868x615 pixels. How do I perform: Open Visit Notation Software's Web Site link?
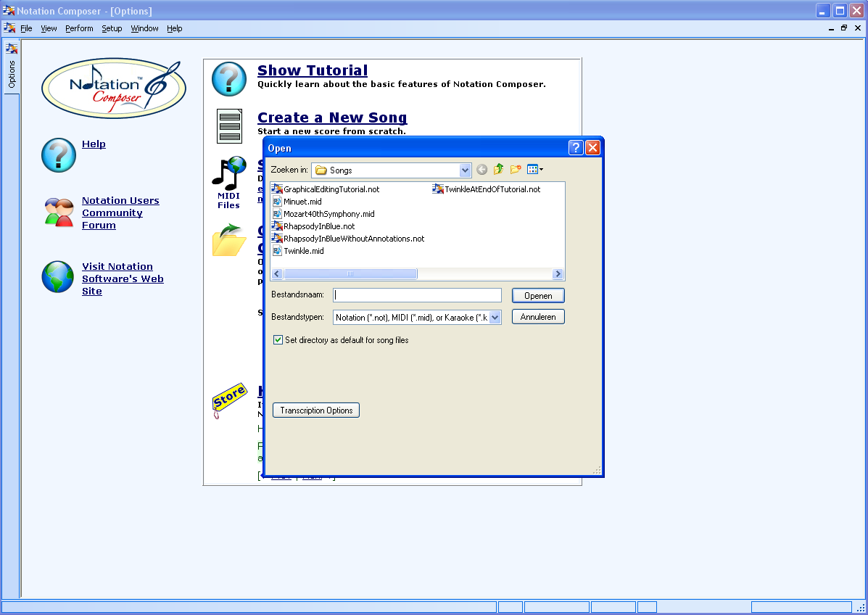pyautogui.click(x=123, y=278)
